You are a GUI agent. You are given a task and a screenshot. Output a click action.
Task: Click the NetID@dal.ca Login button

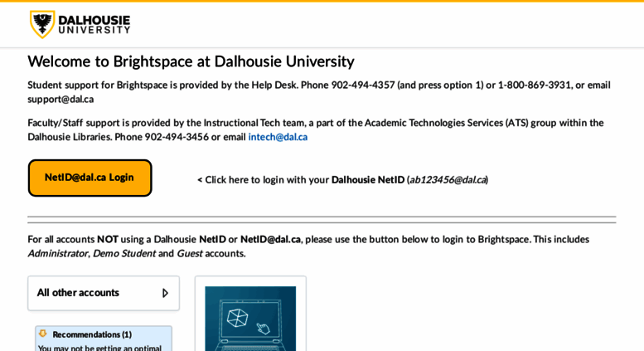pyautogui.click(x=90, y=178)
